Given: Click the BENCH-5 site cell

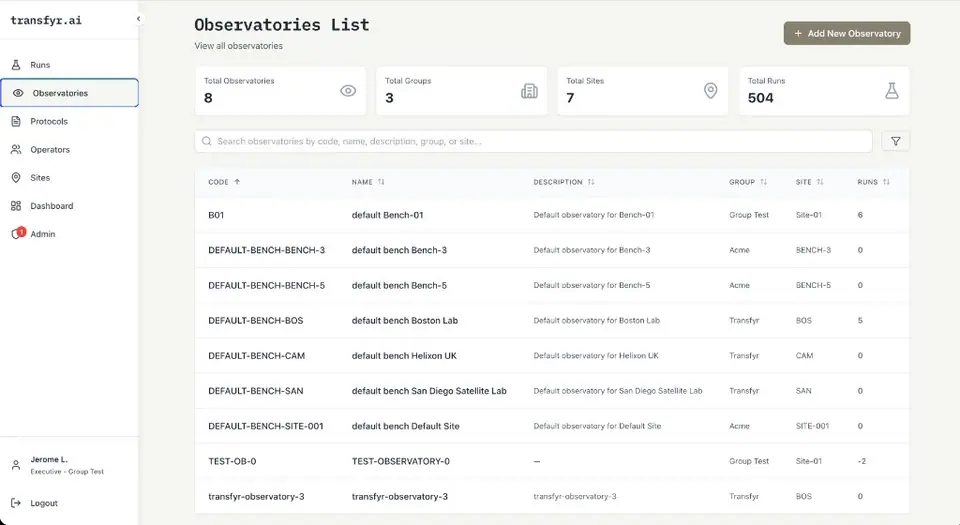Looking at the screenshot, I should (x=813, y=285).
